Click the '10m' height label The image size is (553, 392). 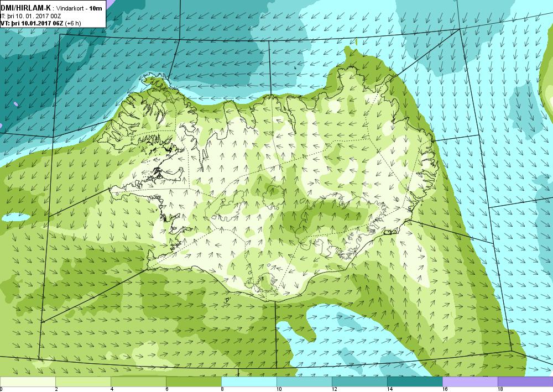(x=96, y=8)
